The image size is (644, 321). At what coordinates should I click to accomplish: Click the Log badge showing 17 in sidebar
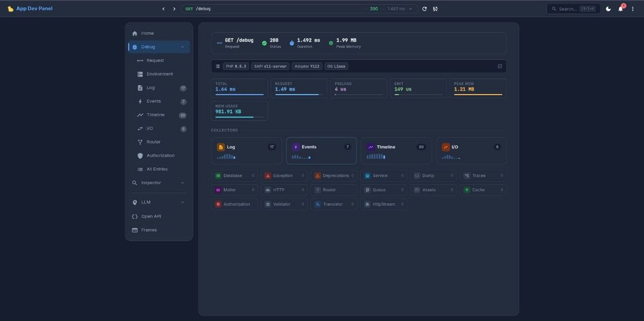point(183,88)
